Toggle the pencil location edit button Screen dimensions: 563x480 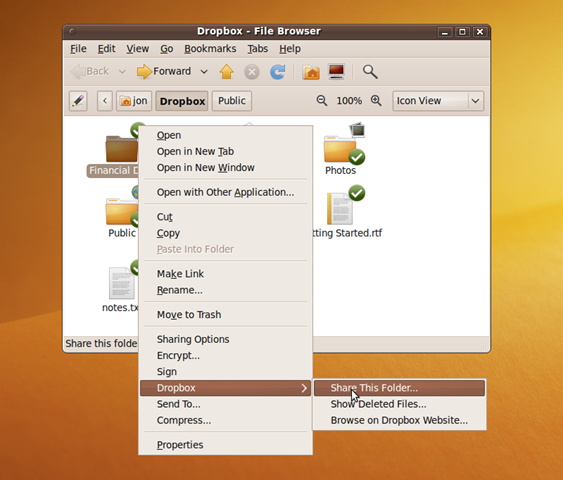[78, 101]
